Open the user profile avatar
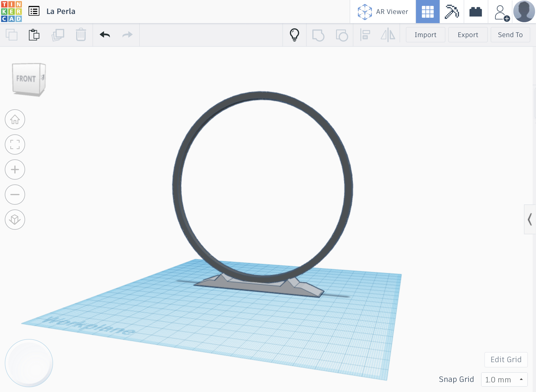The image size is (536, 392). point(524,11)
